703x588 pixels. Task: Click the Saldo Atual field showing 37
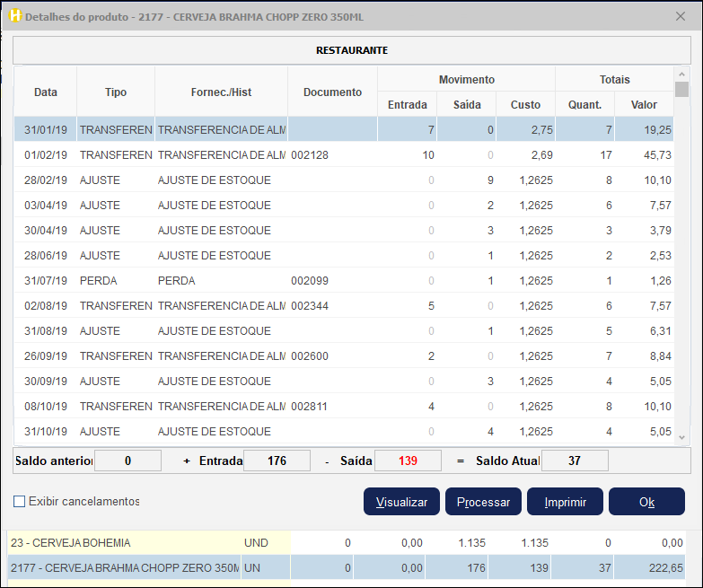[575, 461]
